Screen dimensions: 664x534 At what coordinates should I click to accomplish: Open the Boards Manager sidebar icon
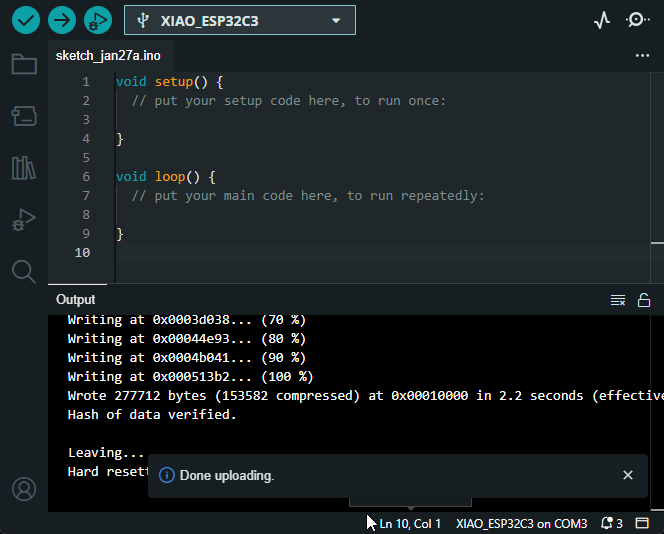point(24,117)
